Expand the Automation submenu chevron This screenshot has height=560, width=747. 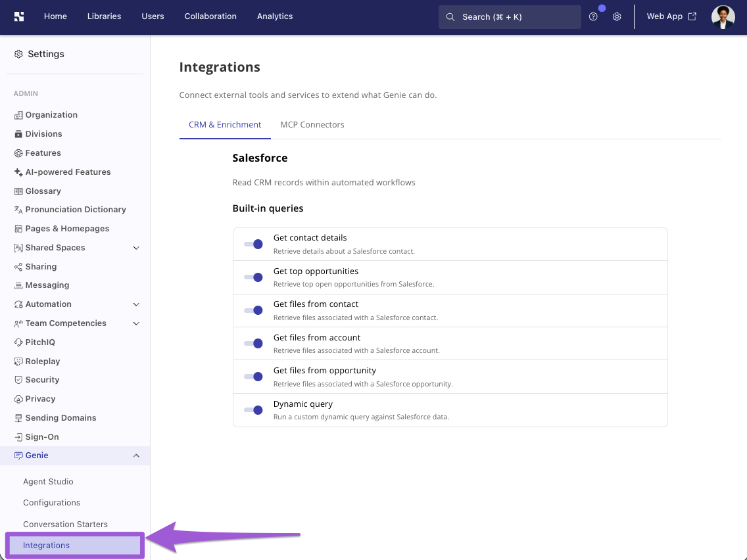(x=136, y=304)
